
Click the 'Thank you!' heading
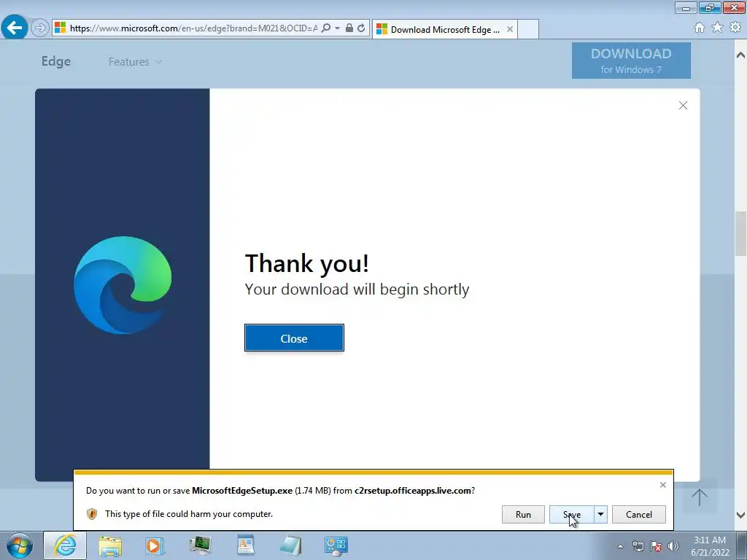pyautogui.click(x=307, y=263)
